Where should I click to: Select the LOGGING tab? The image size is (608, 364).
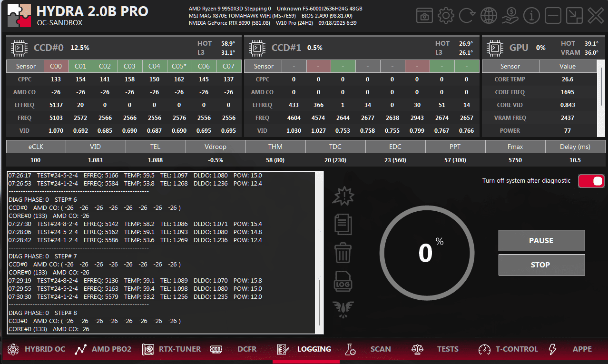click(314, 349)
